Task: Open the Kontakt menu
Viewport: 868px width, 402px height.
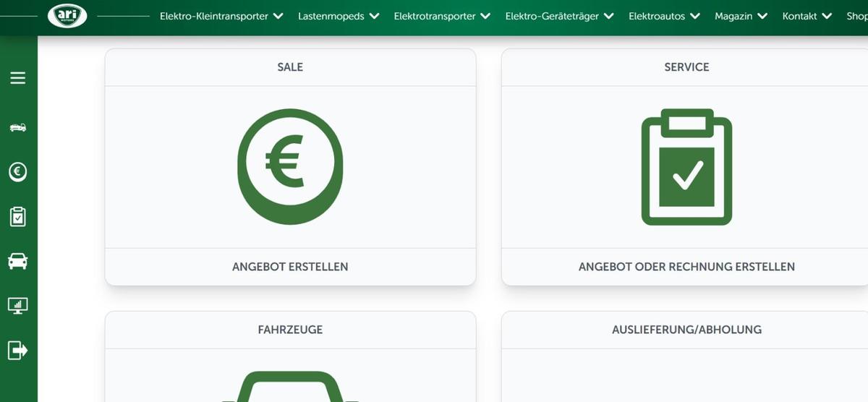Action: [807, 16]
